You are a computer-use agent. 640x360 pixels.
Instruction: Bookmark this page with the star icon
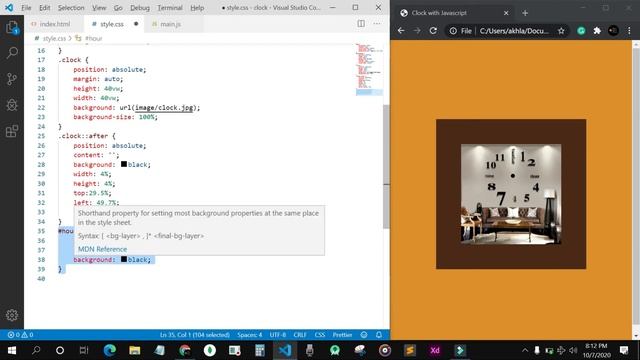coord(561,31)
